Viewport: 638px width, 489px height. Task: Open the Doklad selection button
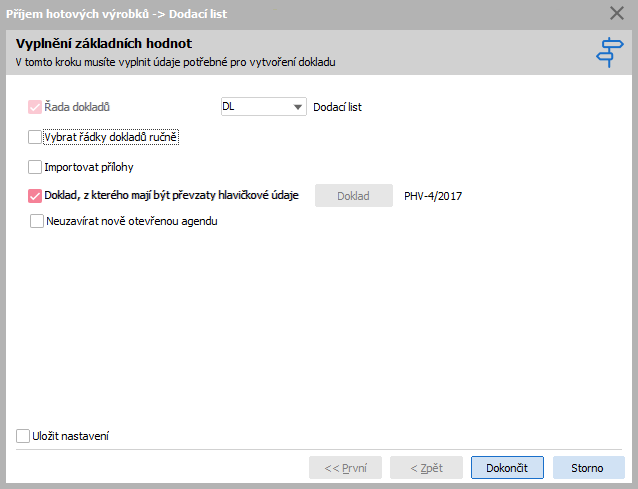(354, 196)
